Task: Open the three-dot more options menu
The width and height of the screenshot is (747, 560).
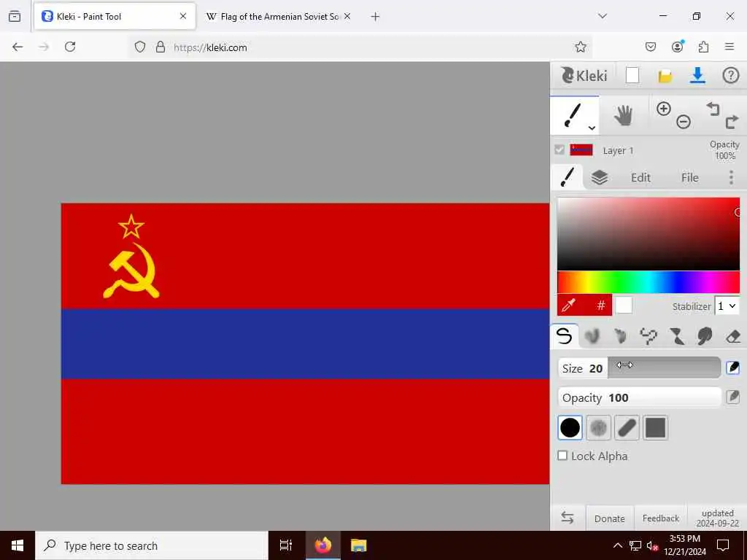Action: point(731,178)
